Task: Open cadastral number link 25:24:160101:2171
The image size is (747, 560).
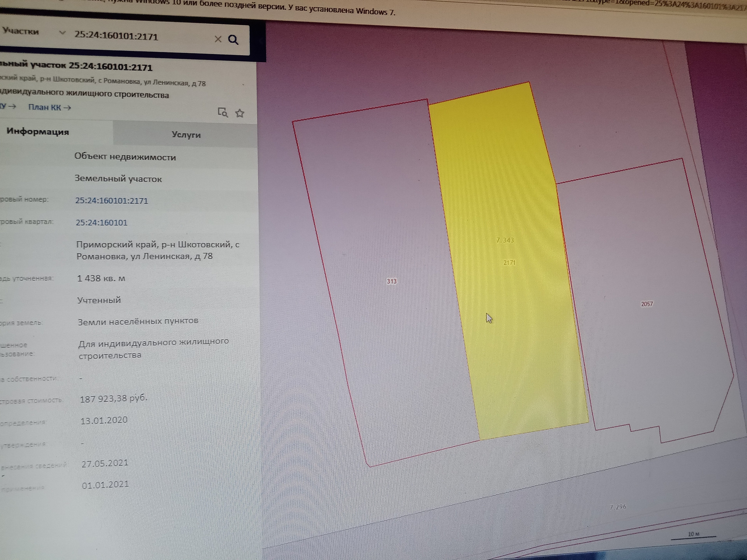Action: click(x=111, y=201)
